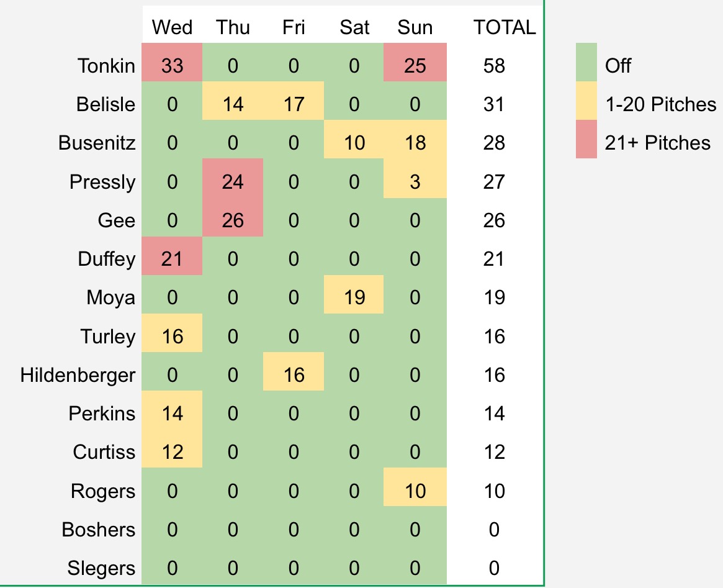Image resolution: width=723 pixels, height=588 pixels.
Task: Select the TOTAL column header
Action: coord(504,27)
